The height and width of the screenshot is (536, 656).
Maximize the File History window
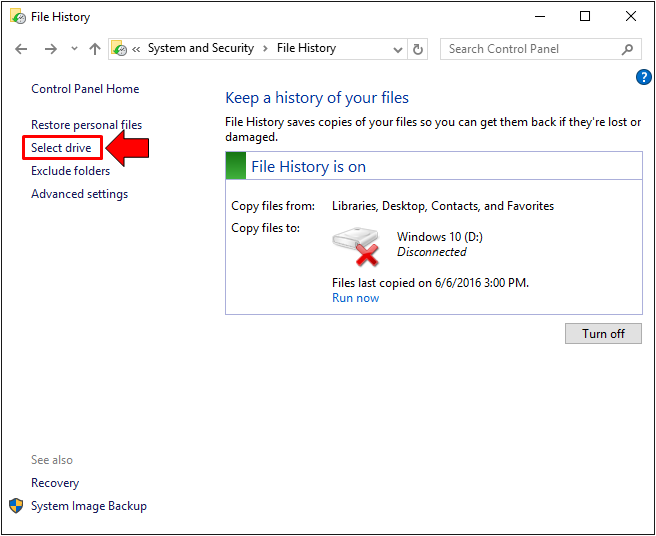(585, 16)
